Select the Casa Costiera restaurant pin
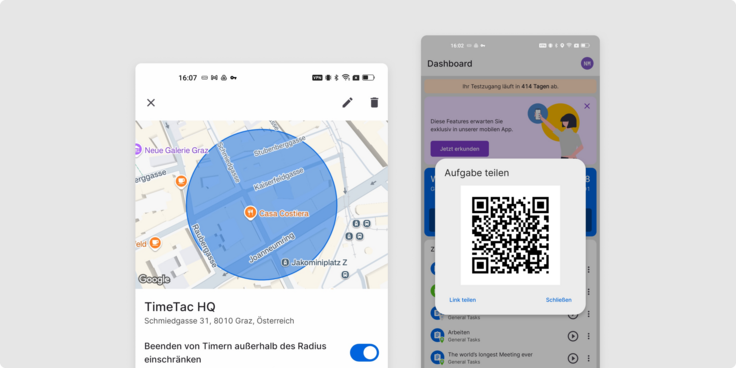Screen dimensions: 736x368 [x=250, y=213]
